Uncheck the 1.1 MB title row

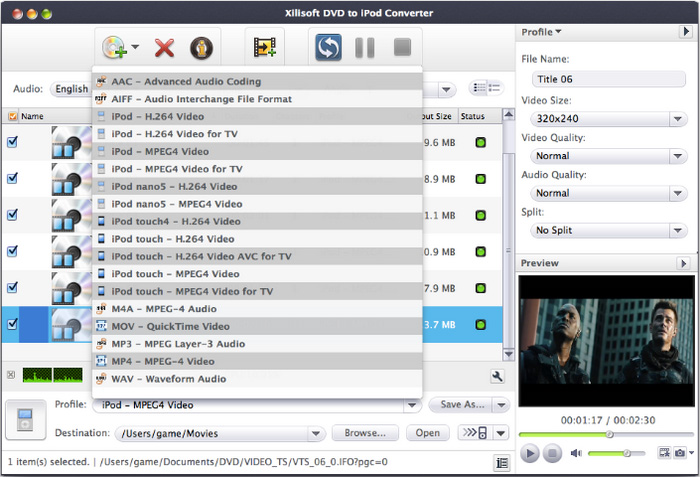12,215
